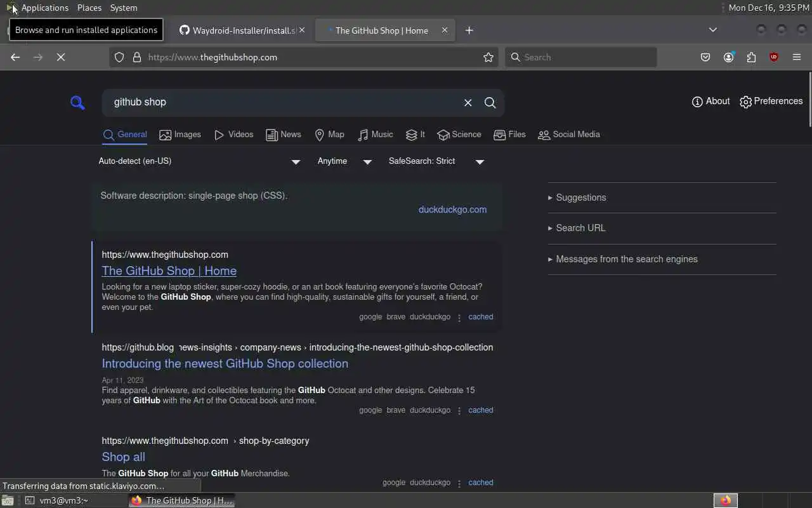Switch to the Videos category
Viewport: 812px width, 508px height.
[233, 135]
